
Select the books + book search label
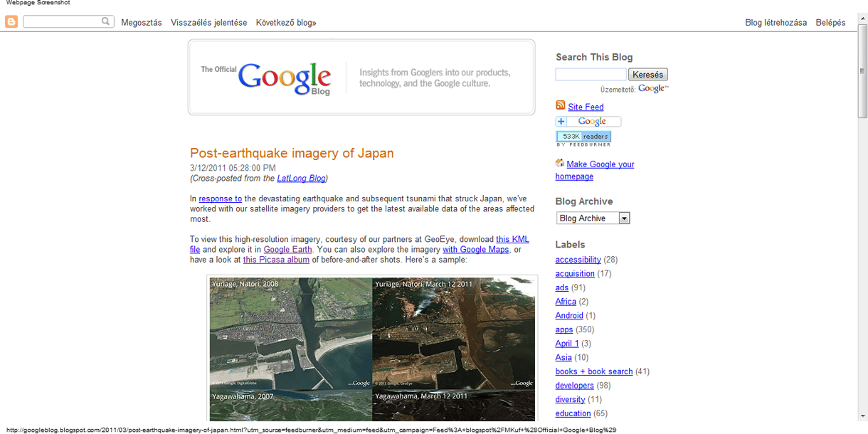pos(594,371)
